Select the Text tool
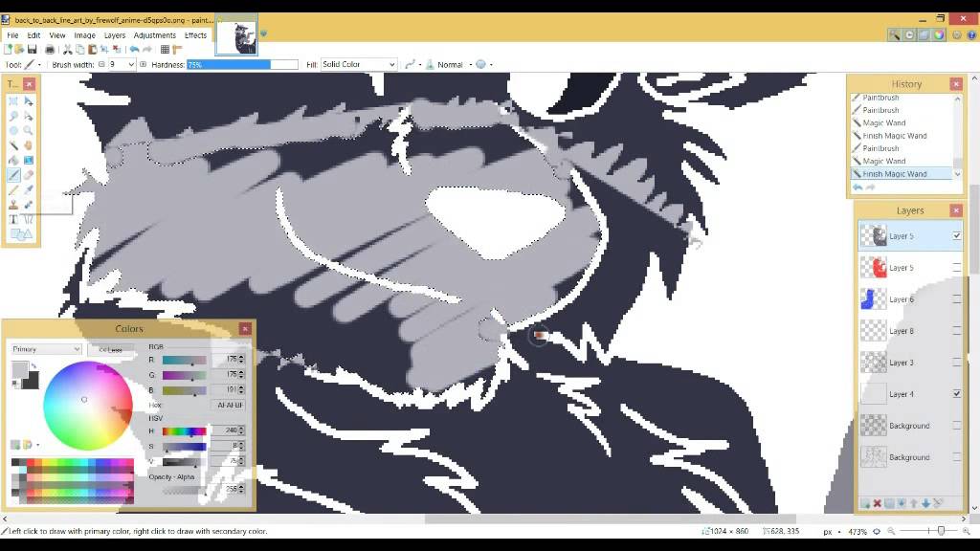 [13, 220]
